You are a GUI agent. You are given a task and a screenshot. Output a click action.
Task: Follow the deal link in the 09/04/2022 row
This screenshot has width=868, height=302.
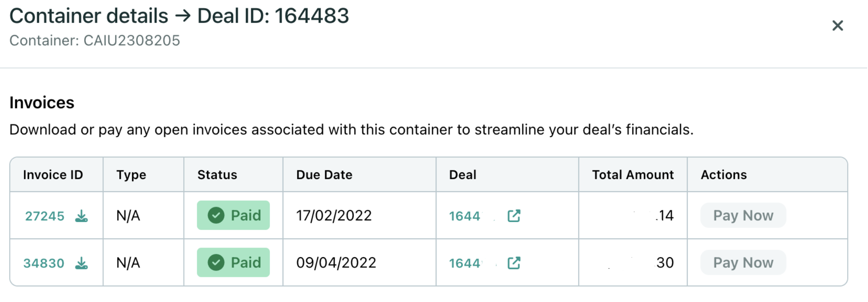click(465, 264)
